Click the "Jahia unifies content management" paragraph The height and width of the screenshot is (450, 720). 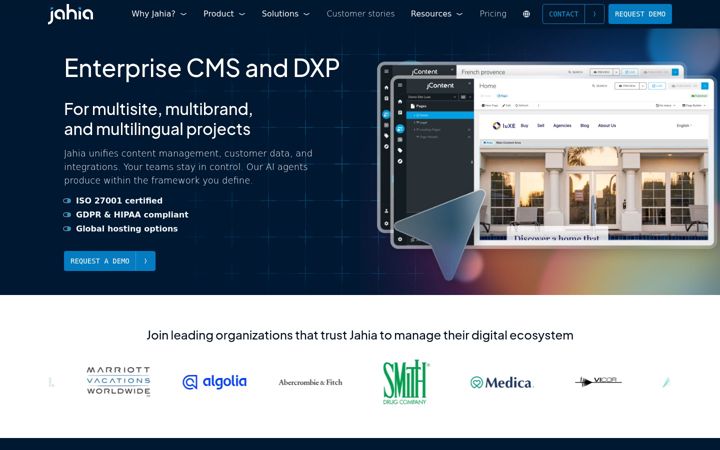click(188, 167)
